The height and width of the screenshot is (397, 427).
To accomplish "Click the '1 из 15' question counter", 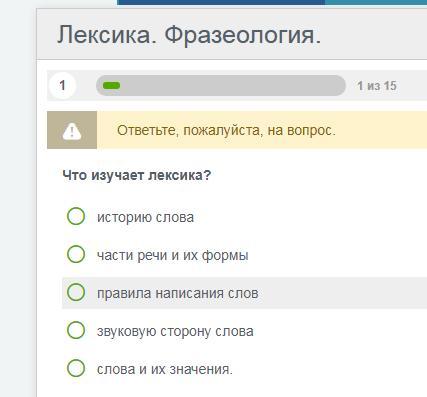I will (x=377, y=86).
